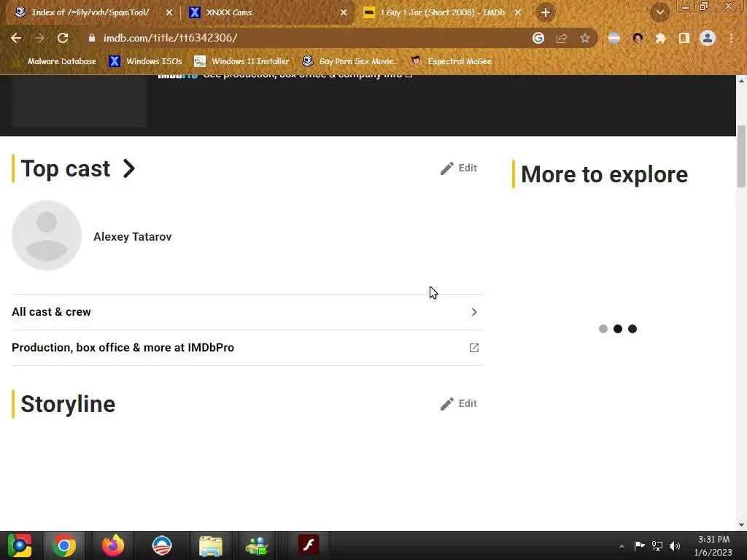The height and width of the screenshot is (560, 747).
Task: Open a new browser tab
Action: tap(546, 12)
